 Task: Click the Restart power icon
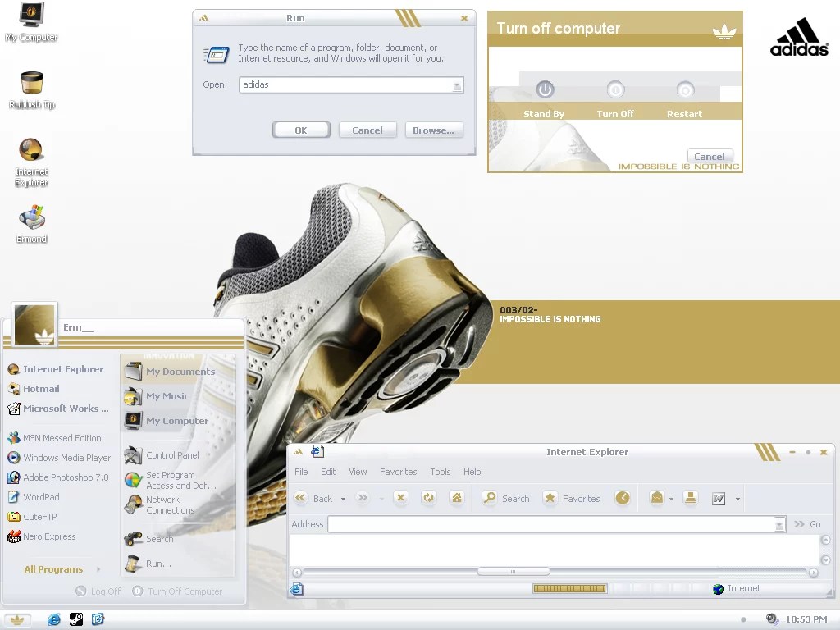click(x=685, y=89)
